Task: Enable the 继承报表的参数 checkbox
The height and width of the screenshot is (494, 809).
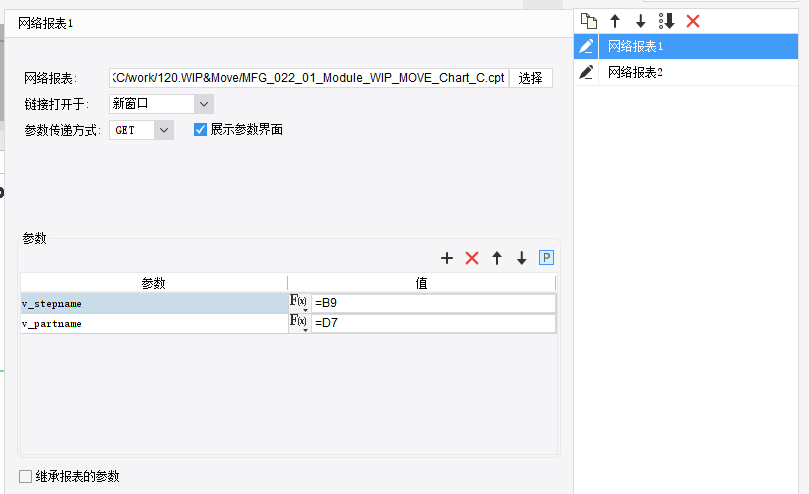Action: (25, 476)
